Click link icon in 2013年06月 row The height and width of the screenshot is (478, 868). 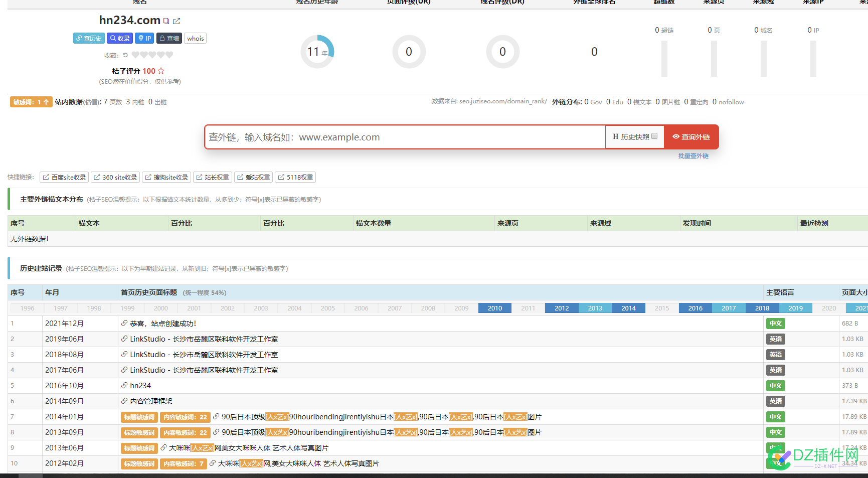coord(163,448)
